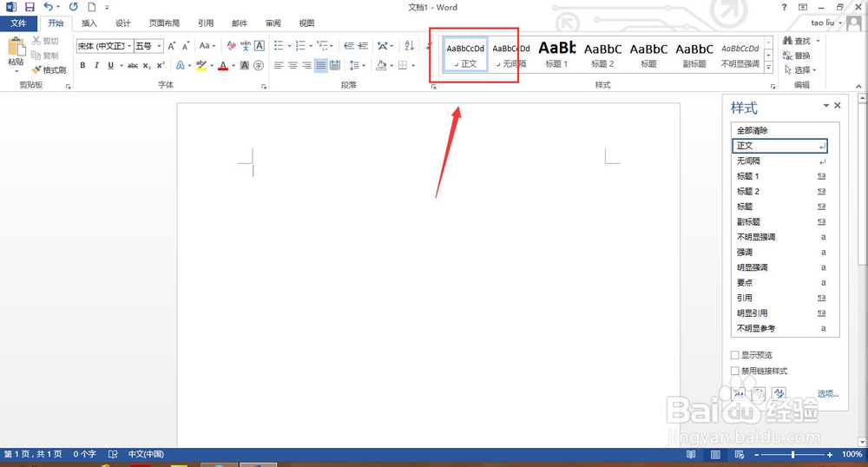Toggle subscript formatting
Image resolution: width=868 pixels, height=467 pixels.
click(147, 65)
